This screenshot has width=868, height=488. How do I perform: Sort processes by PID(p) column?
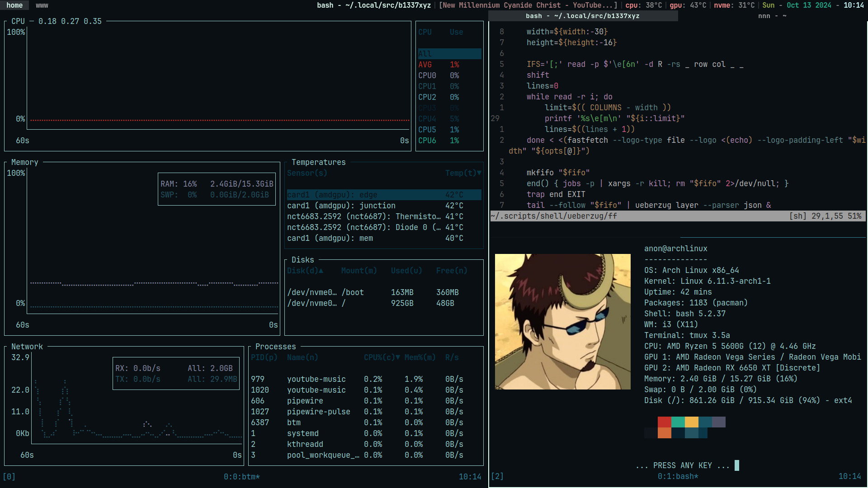click(x=264, y=357)
